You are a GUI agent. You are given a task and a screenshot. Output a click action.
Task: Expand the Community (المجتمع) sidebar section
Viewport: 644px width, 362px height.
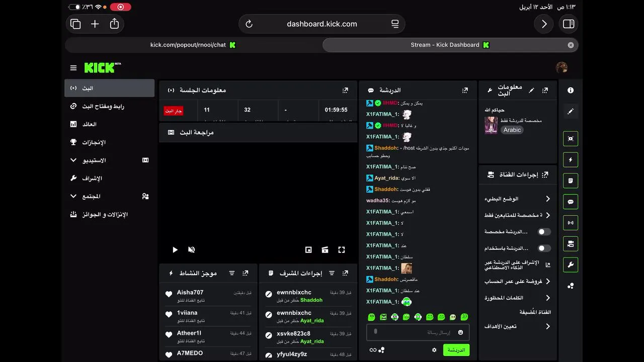(109, 196)
